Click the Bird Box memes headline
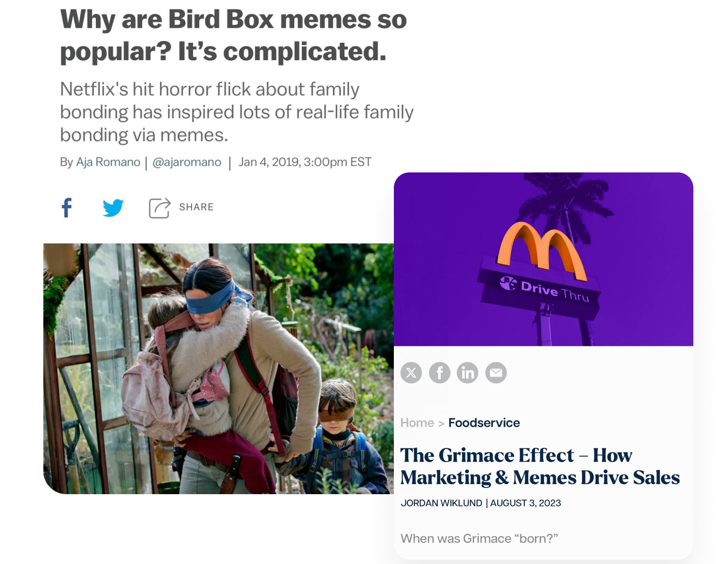Screen dimensions: 728x564 (234, 35)
